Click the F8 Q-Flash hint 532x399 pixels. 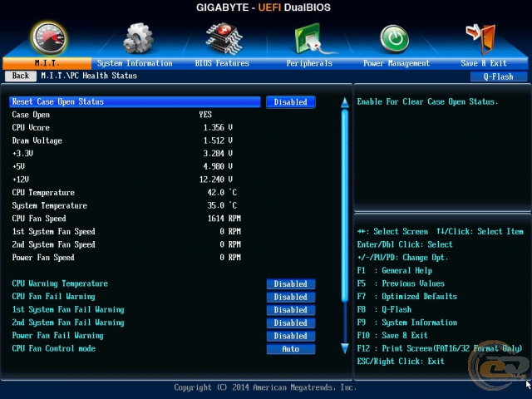(384, 309)
